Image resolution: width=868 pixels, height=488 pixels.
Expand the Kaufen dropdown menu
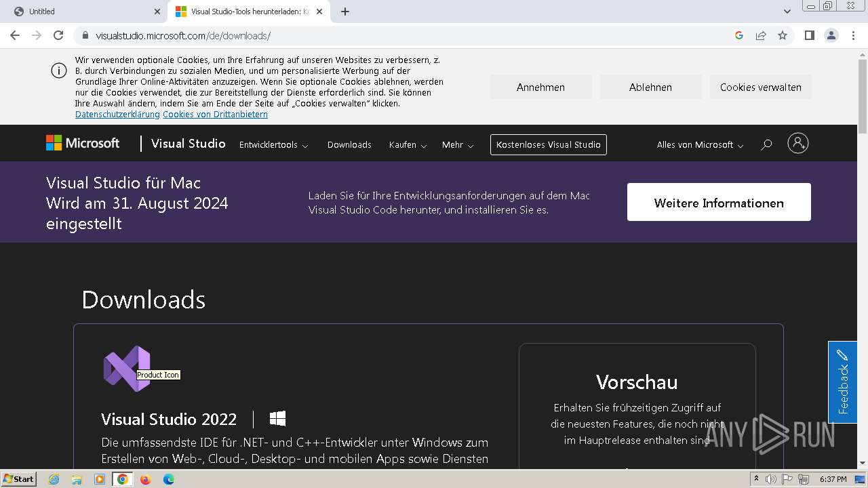[408, 145]
